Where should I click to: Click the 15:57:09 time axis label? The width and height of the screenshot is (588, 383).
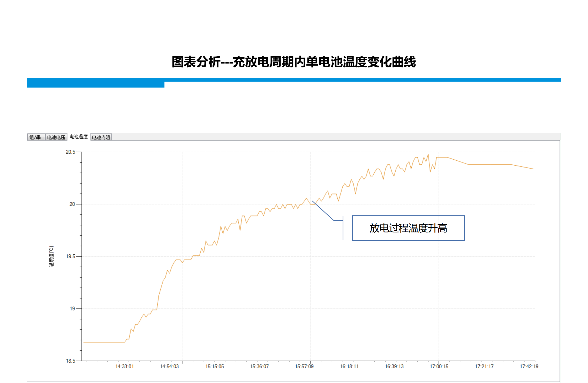click(x=304, y=366)
